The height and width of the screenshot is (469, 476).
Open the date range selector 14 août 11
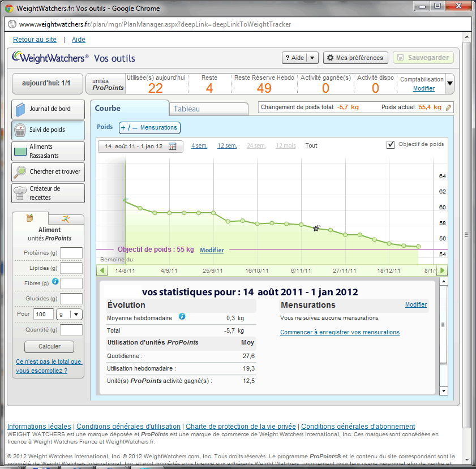[140, 146]
